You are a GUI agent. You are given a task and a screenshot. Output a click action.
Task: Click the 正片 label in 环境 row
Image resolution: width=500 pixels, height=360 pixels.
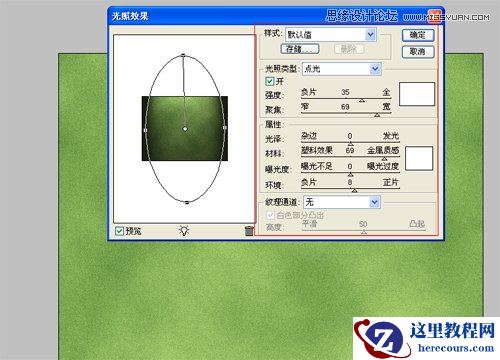pos(391,182)
